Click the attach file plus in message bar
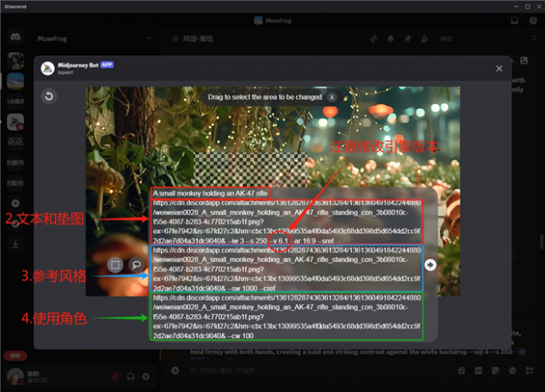545x392 pixels. pyautogui.click(x=176, y=370)
